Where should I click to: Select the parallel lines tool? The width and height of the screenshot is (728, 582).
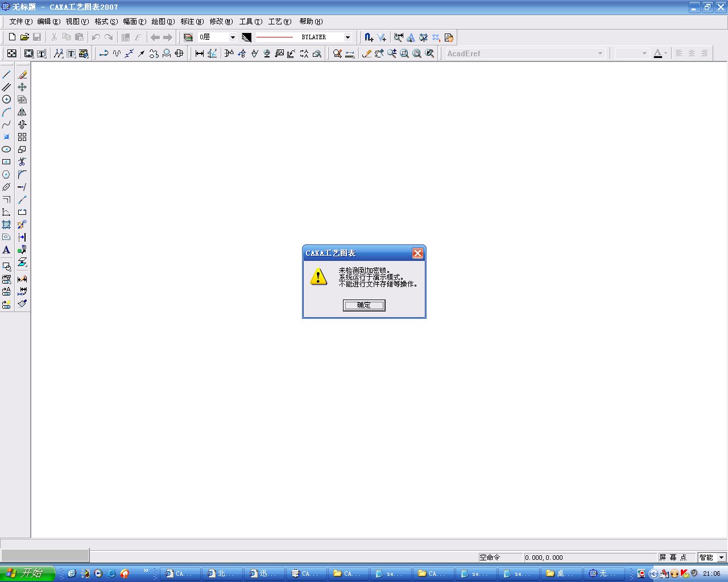point(7,87)
